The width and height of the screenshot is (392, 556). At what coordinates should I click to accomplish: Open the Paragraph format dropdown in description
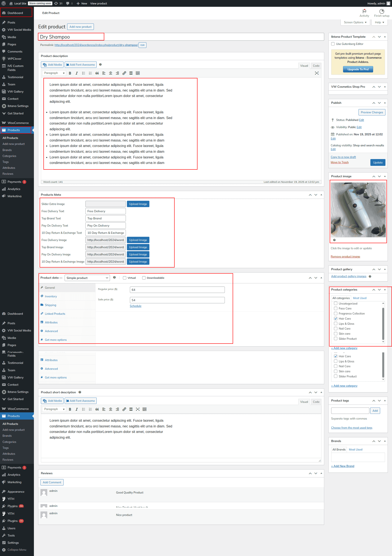[54, 73]
